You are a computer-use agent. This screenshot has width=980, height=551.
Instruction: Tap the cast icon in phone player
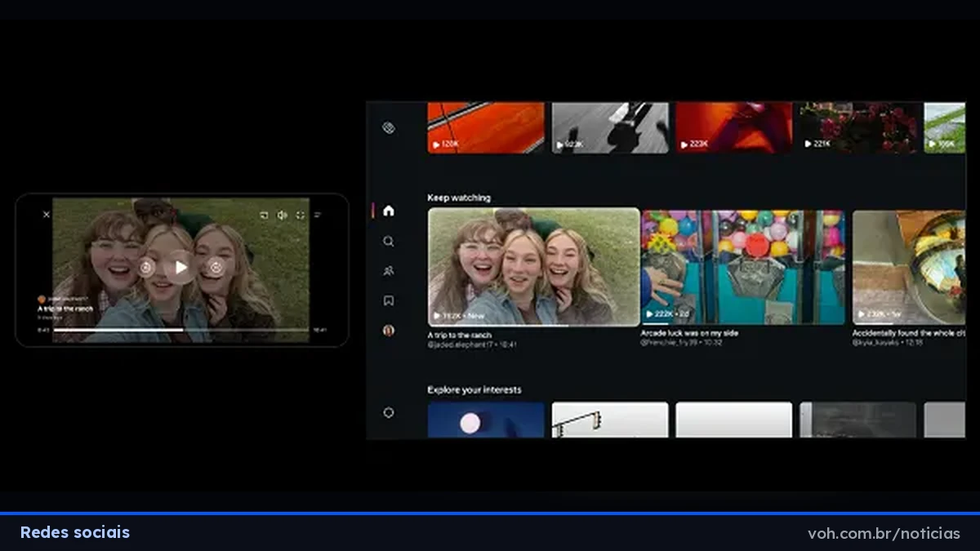[x=264, y=215]
